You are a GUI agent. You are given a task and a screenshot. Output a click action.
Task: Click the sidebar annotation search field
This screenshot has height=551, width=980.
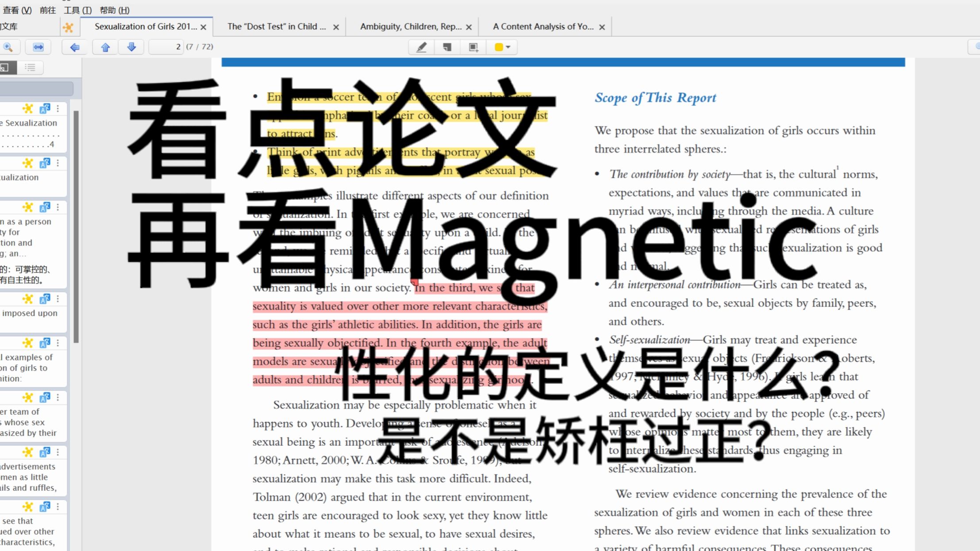pos(36,89)
